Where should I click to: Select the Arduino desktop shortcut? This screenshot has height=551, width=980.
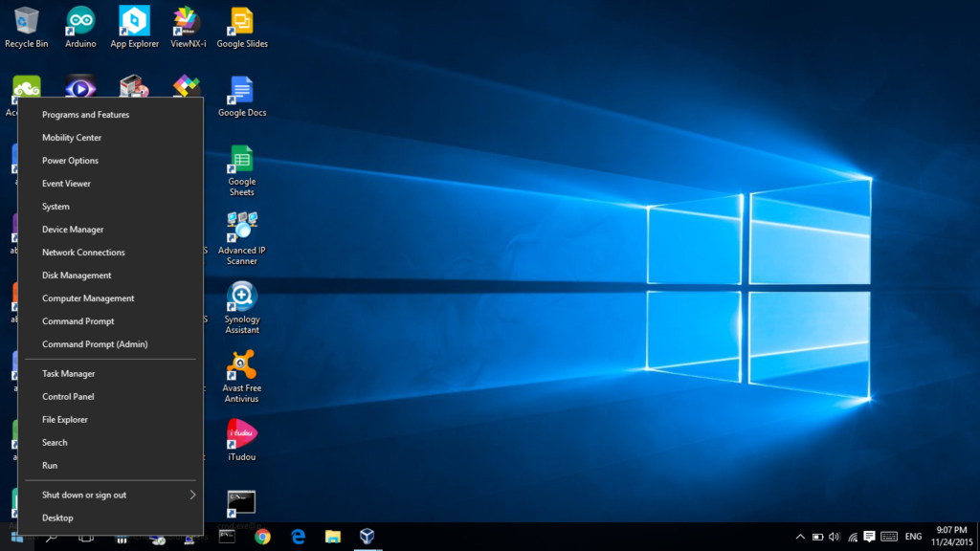pyautogui.click(x=80, y=28)
